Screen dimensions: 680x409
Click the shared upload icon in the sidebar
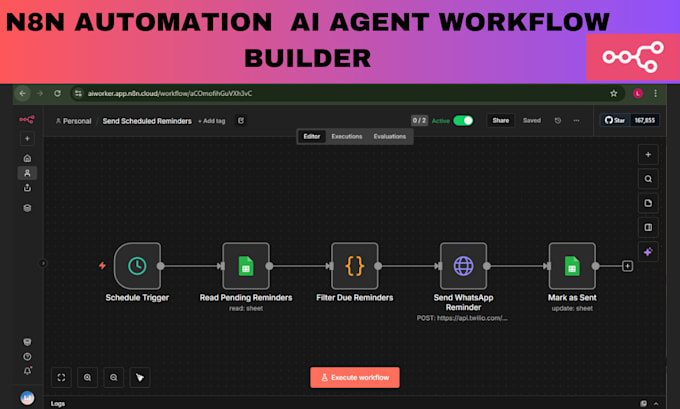(x=27, y=188)
